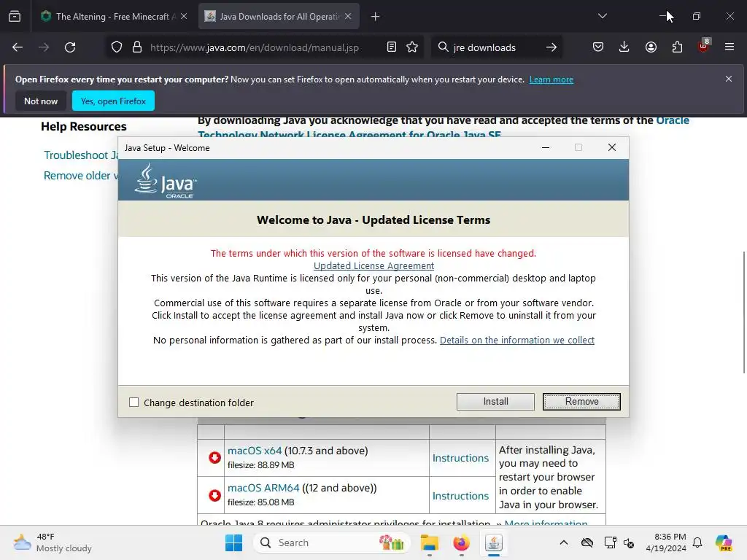
Task: Click taskbar Search box
Action: (332, 542)
